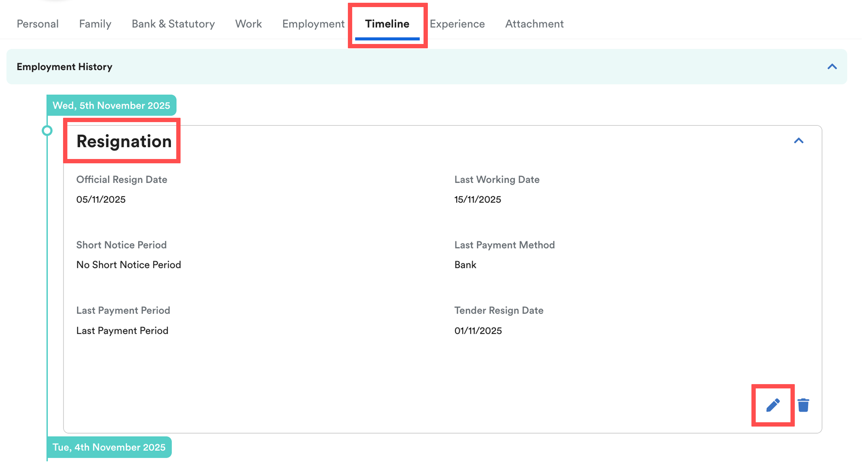Click the Tender Resign Date value 01/11/2025
The image size is (868, 465).
click(478, 331)
